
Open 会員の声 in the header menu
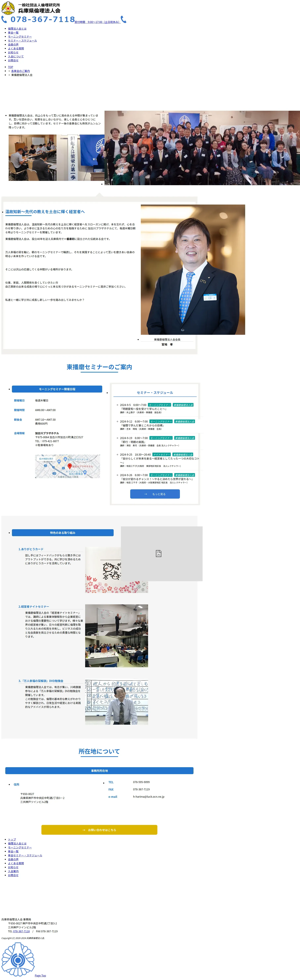tap(13, 45)
